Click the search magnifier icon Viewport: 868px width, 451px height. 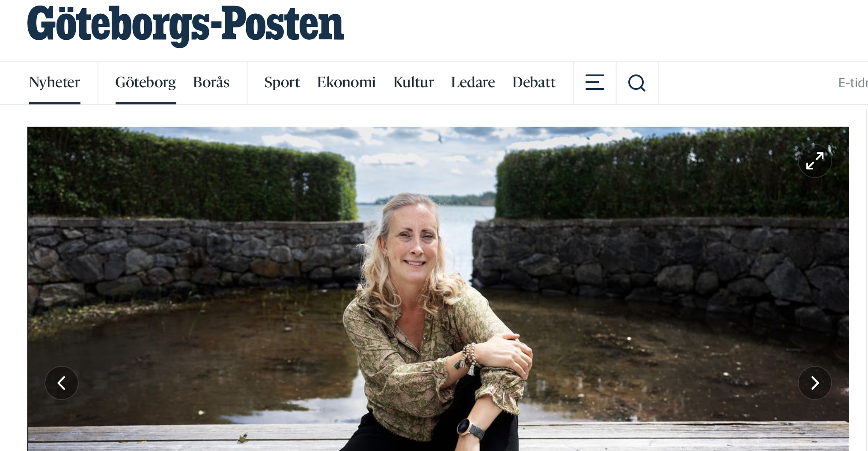(x=637, y=83)
